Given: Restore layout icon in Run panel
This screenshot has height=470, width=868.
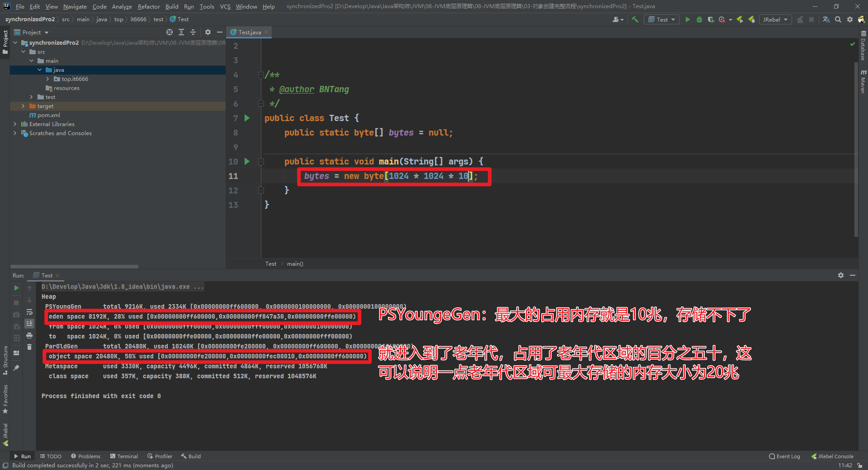Looking at the screenshot, I should (x=16, y=353).
